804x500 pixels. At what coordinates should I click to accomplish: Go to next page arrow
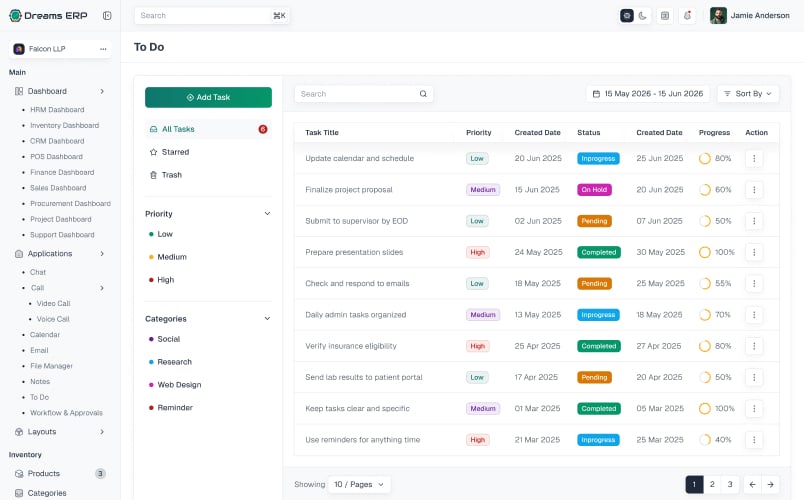770,484
